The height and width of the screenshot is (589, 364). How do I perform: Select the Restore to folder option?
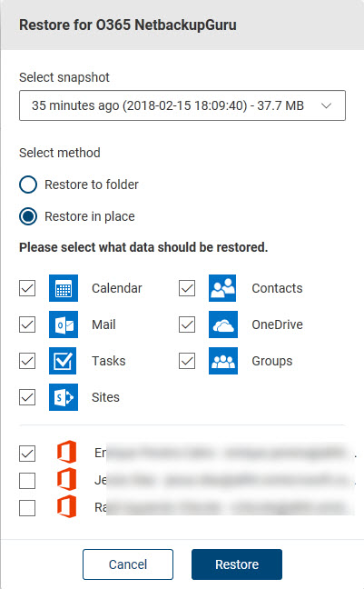click(28, 185)
